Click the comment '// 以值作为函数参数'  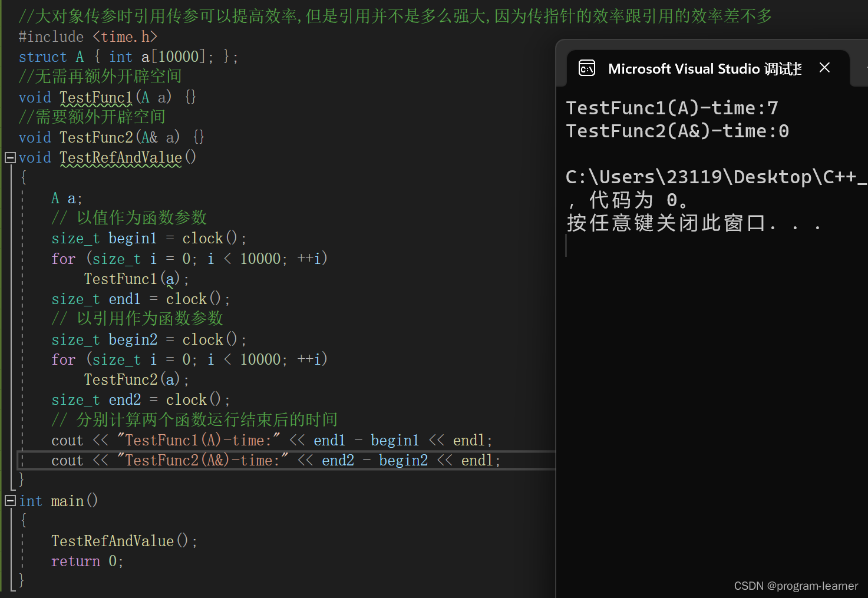click(x=129, y=217)
